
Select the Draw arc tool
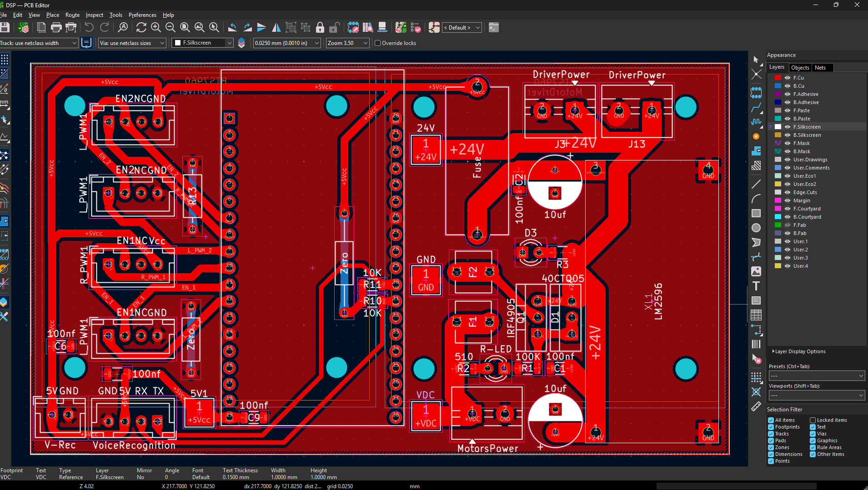[x=756, y=199]
